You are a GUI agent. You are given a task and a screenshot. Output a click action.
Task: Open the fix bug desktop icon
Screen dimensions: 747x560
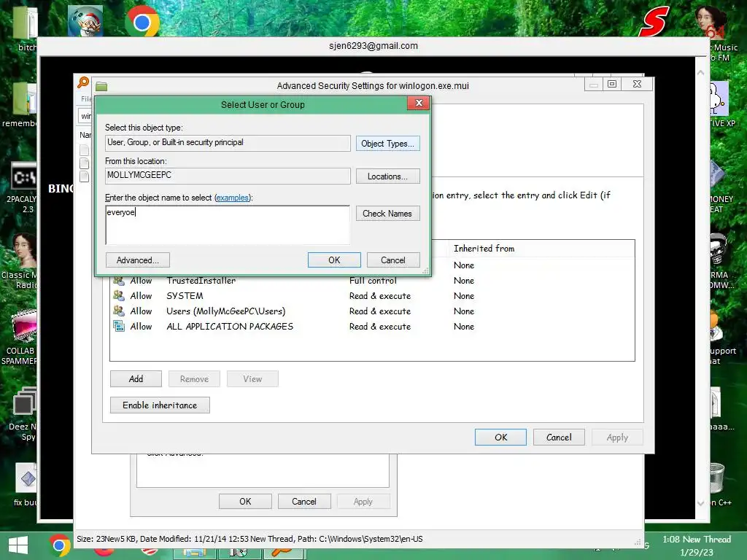(x=26, y=478)
